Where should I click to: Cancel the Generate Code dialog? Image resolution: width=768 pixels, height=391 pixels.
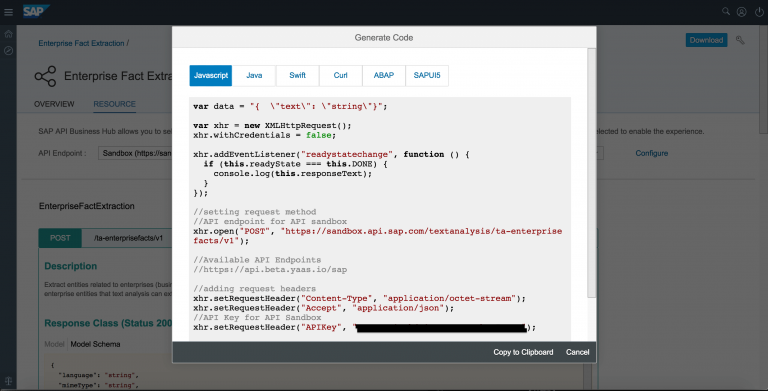coord(577,352)
